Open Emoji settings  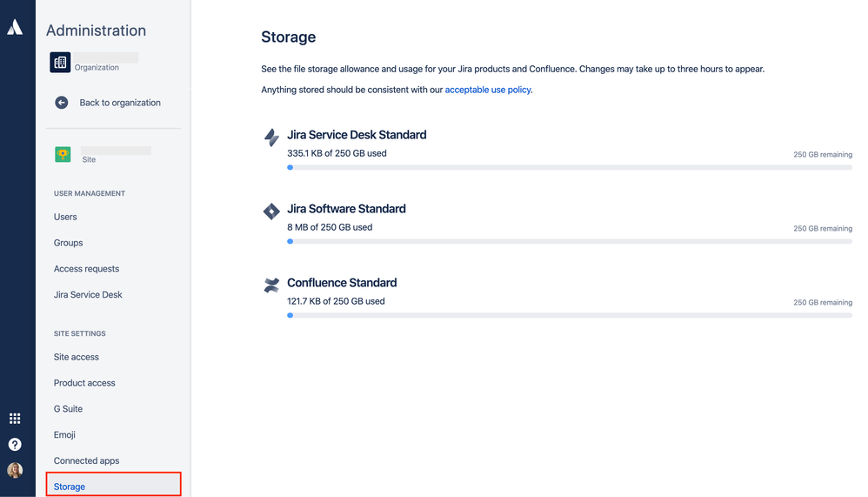[x=64, y=435]
